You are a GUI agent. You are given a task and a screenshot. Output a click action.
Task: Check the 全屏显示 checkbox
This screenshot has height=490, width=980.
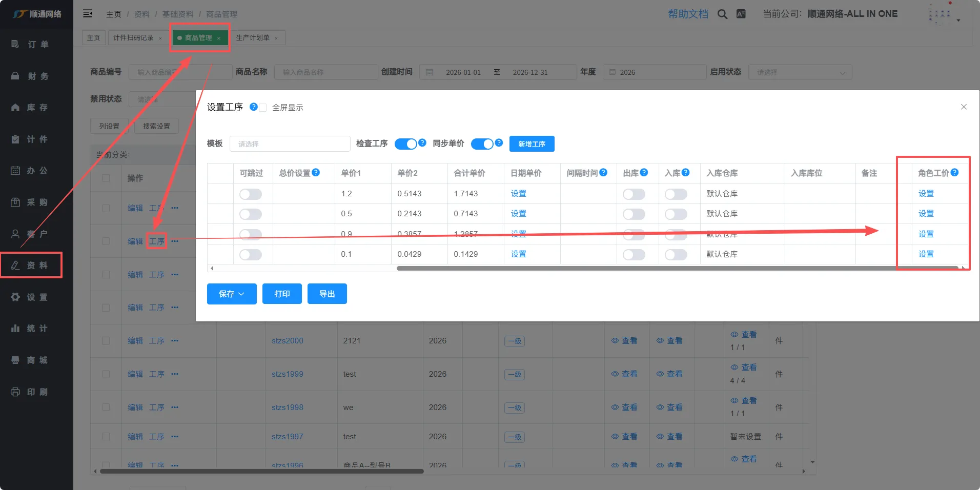click(x=263, y=108)
